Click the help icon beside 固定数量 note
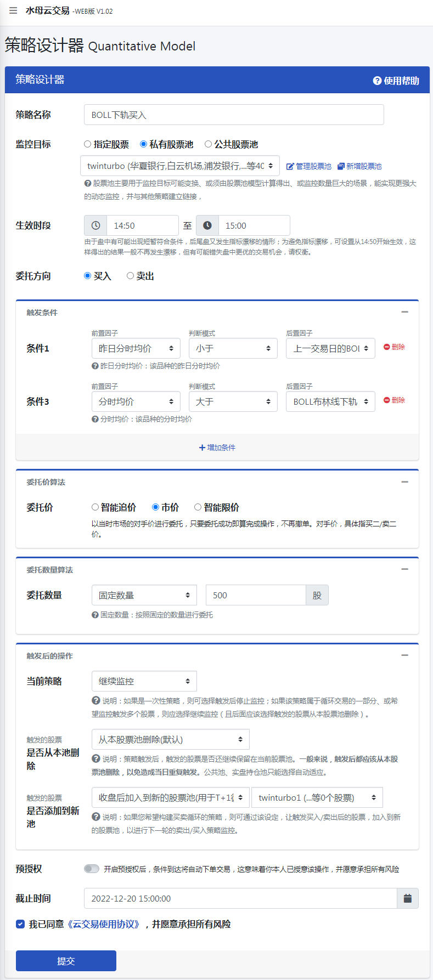 (x=95, y=615)
